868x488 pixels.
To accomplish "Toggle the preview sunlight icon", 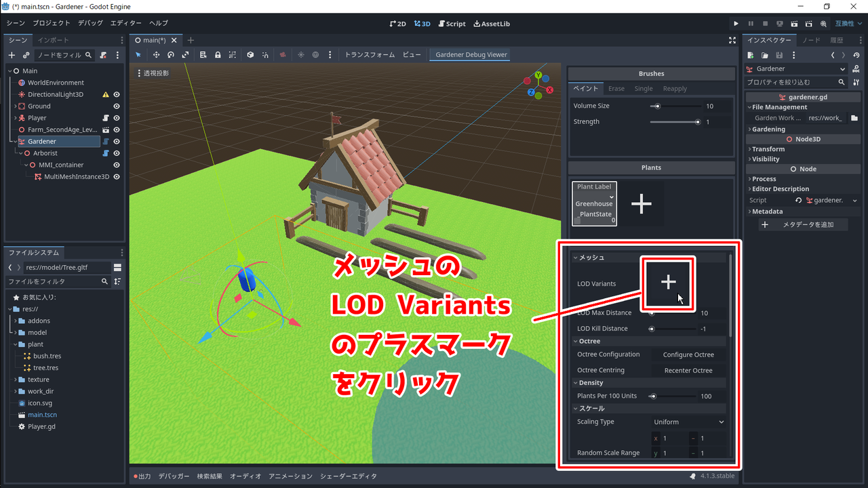I will pos(301,55).
